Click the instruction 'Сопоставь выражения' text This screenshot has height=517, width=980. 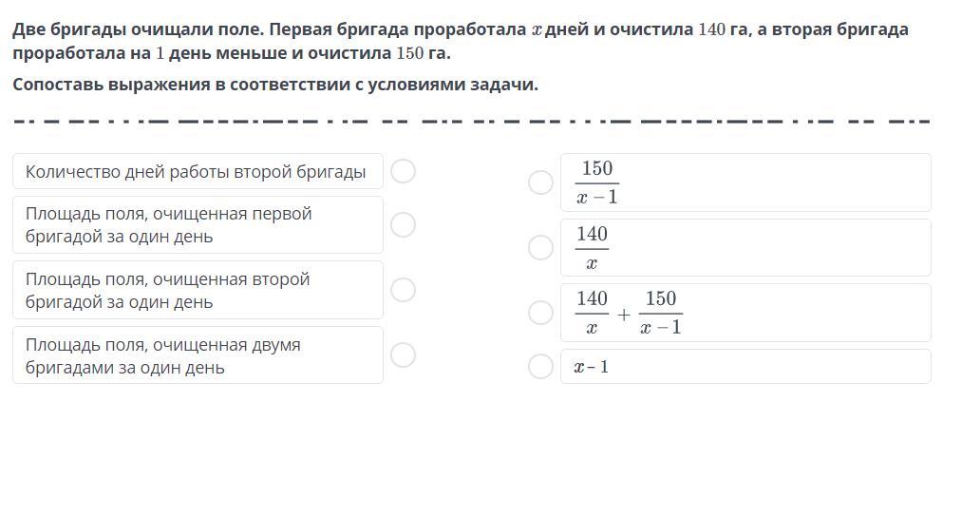coord(275,85)
